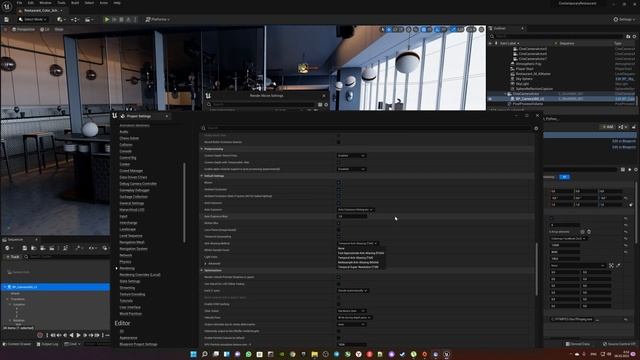Open the Early Z-pass dropdown

coord(353,291)
